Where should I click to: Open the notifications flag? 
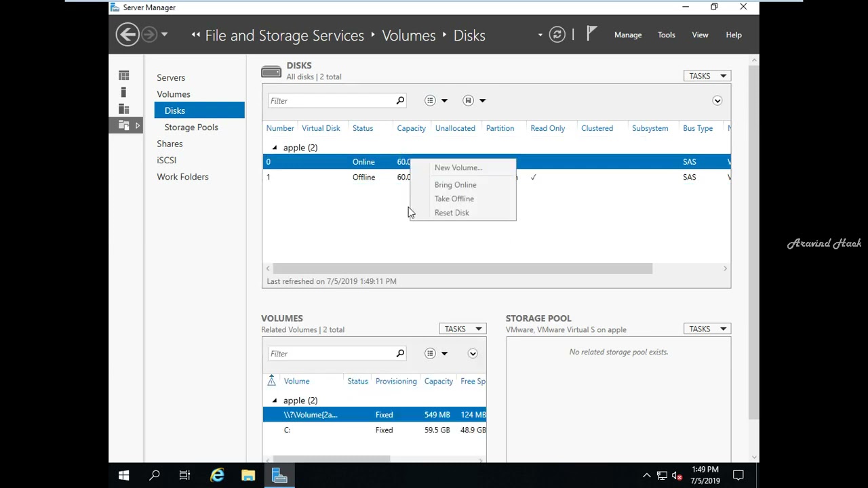pyautogui.click(x=591, y=34)
